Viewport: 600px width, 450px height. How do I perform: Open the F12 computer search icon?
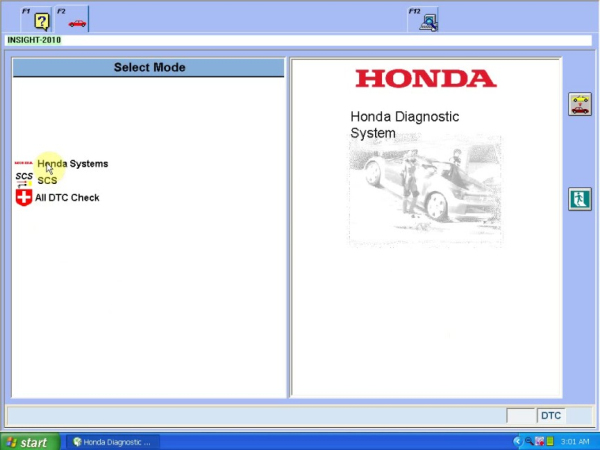[x=429, y=23]
